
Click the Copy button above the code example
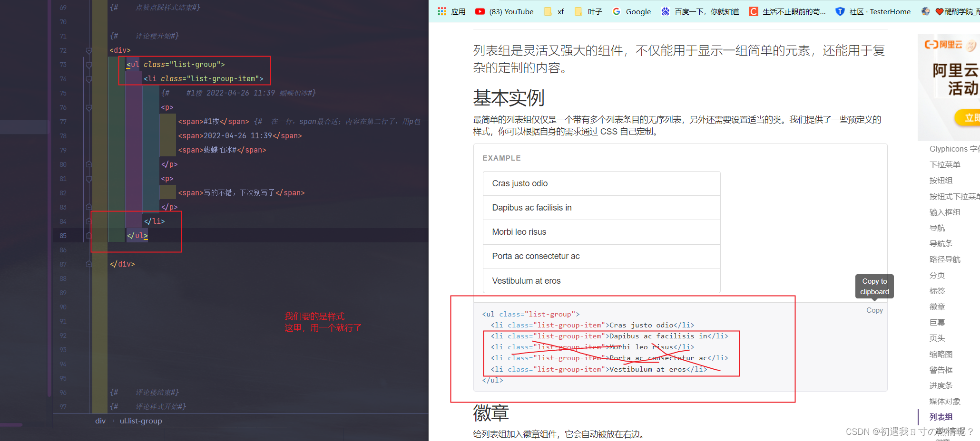874,310
